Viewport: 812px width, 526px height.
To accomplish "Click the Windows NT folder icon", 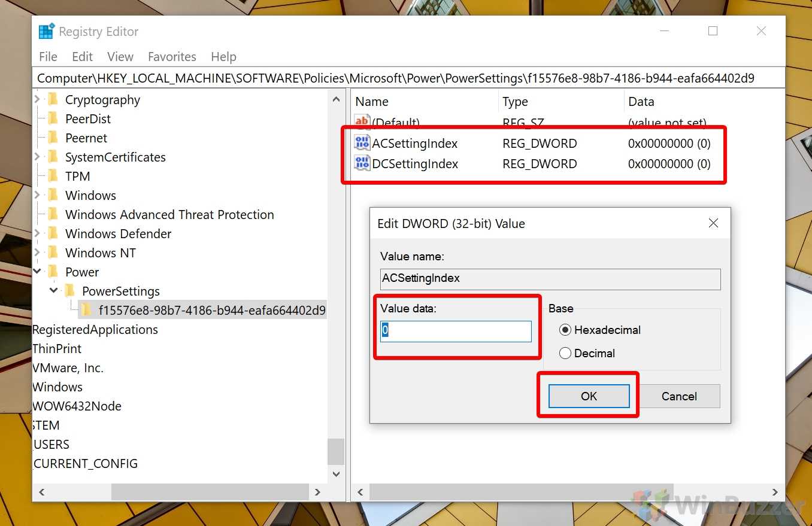I will [53, 253].
